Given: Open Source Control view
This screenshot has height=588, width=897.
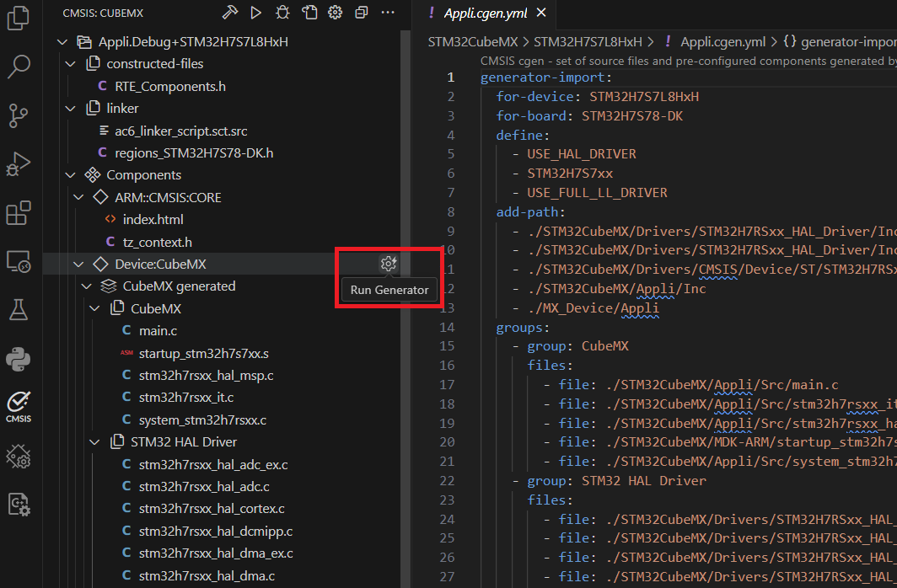Looking at the screenshot, I should coord(19,115).
